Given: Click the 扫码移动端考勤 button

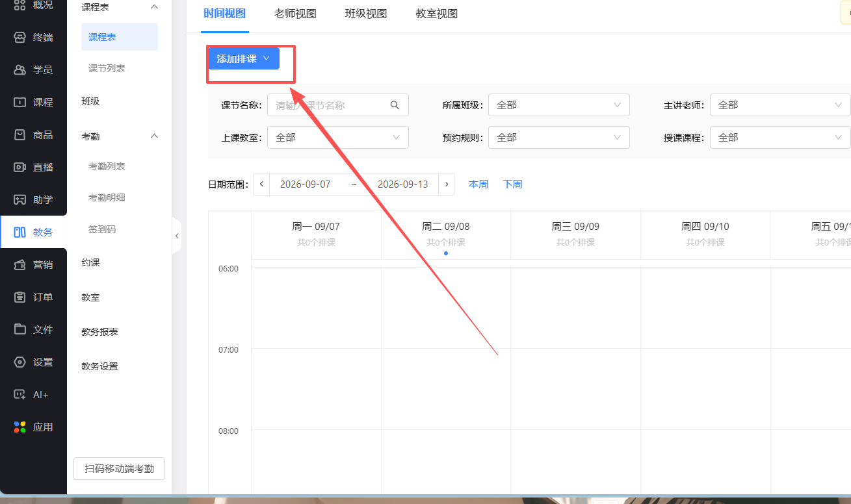Looking at the screenshot, I should [120, 468].
